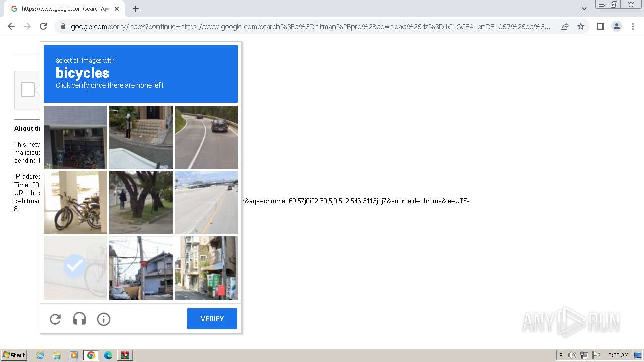The height and width of the screenshot is (362, 644).
Task: Select the wide highway overpass tile
Action: (206, 203)
